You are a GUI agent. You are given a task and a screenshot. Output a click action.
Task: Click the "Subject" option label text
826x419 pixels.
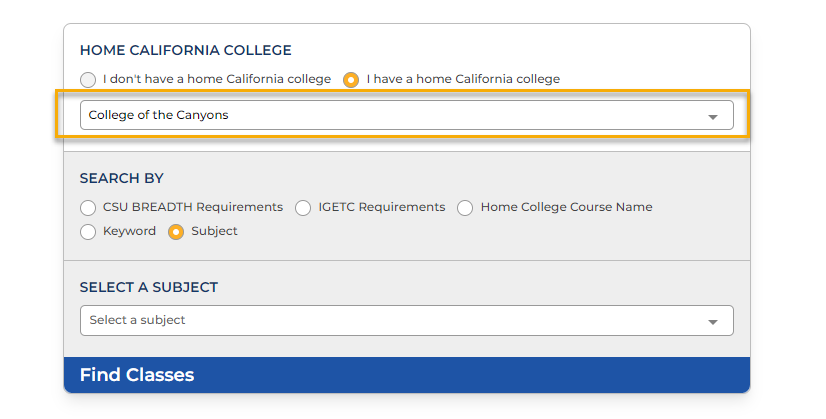tap(214, 231)
